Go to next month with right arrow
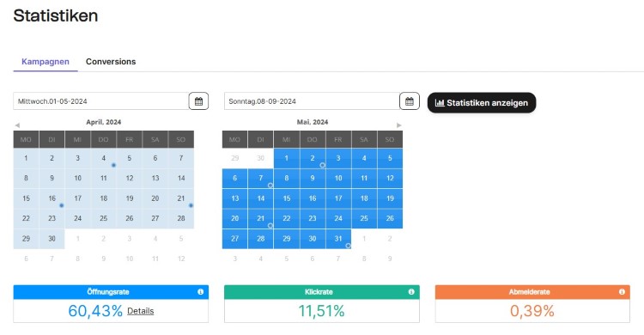The width and height of the screenshot is (644, 335). coord(398,125)
